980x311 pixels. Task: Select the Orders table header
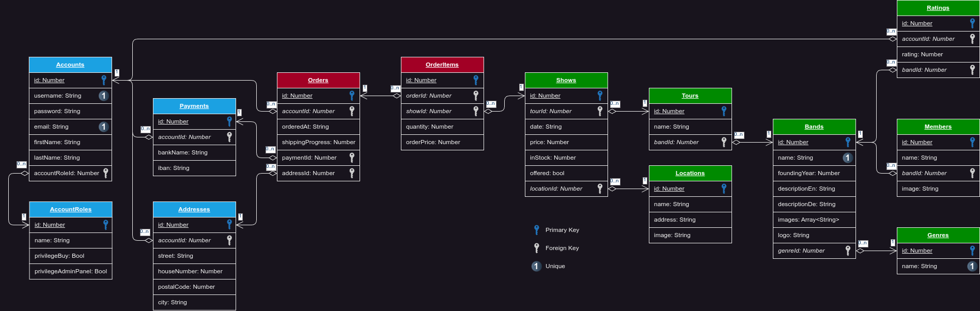[318, 80]
